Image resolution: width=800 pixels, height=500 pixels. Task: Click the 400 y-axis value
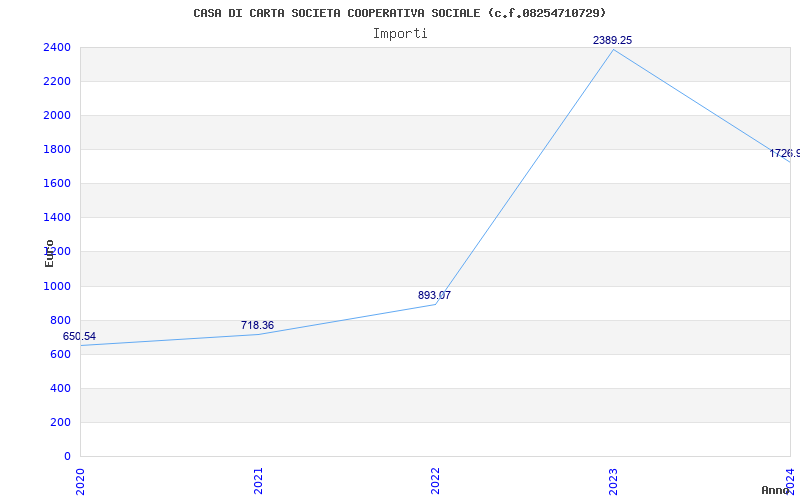pos(60,388)
